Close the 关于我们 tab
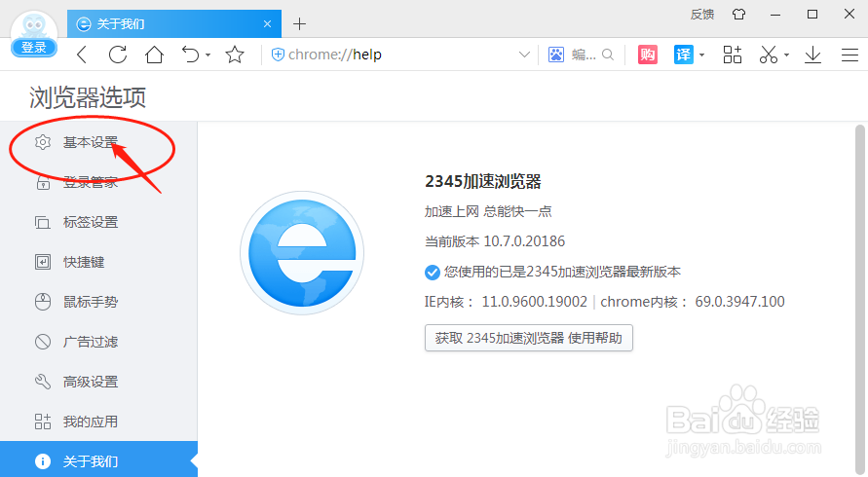 (267, 23)
